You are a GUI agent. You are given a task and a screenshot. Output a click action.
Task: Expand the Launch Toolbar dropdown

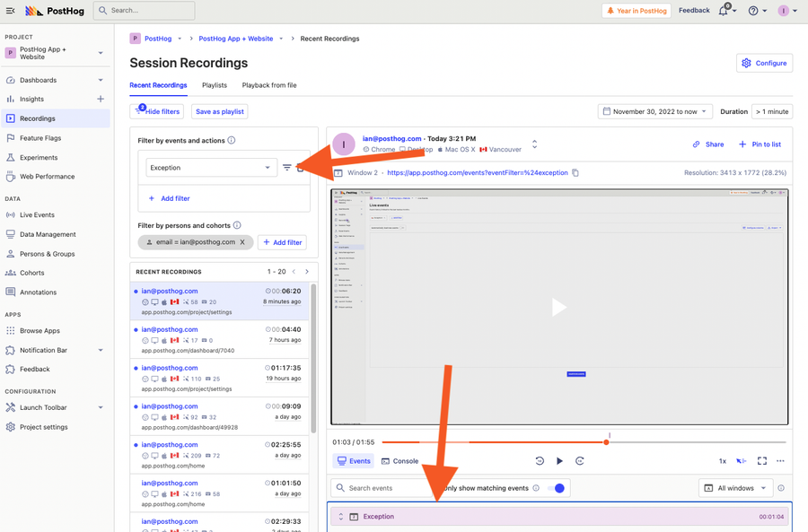101,407
